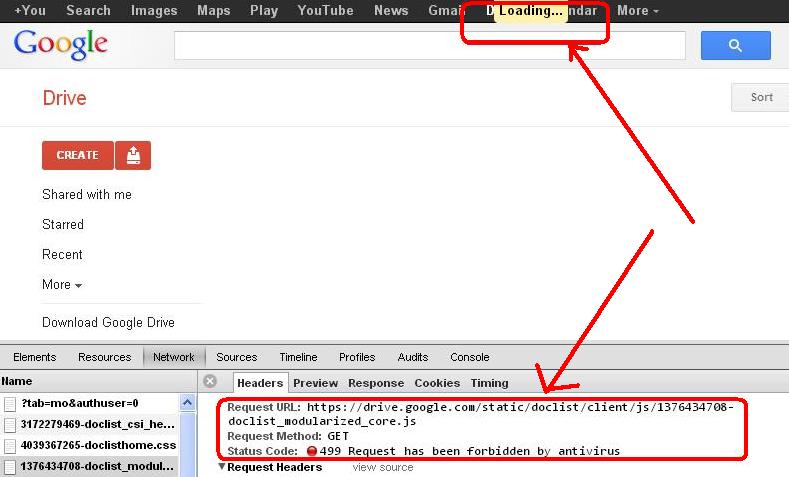The width and height of the screenshot is (789, 477).
Task: Switch to the Cookies tab
Action: coord(437,383)
